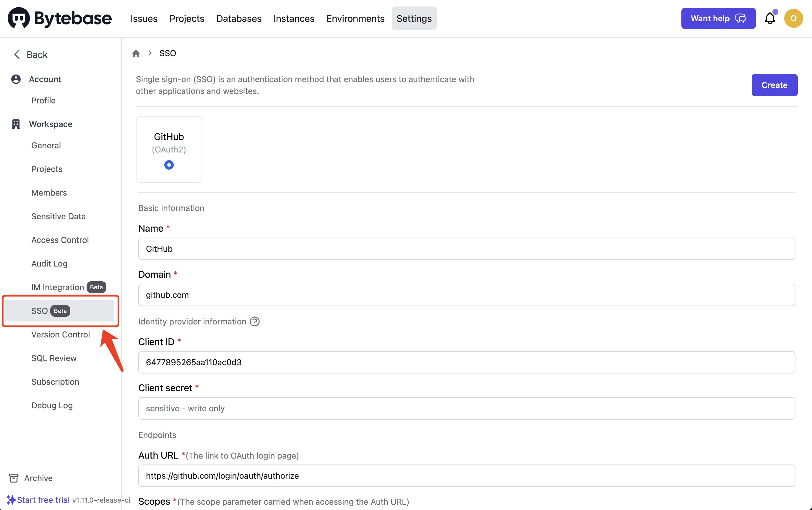The height and width of the screenshot is (510, 812).
Task: Open Archive in the sidebar
Action: (38, 478)
